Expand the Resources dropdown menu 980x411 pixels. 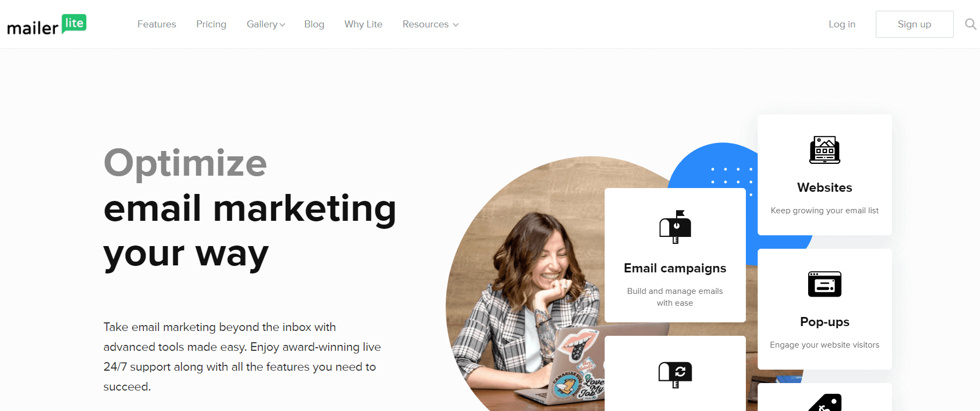click(431, 24)
